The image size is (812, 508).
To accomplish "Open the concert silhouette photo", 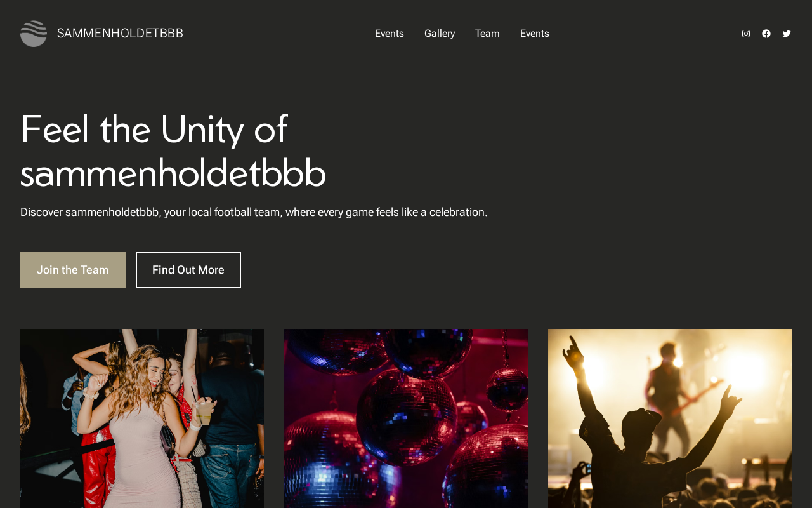I will point(670,418).
